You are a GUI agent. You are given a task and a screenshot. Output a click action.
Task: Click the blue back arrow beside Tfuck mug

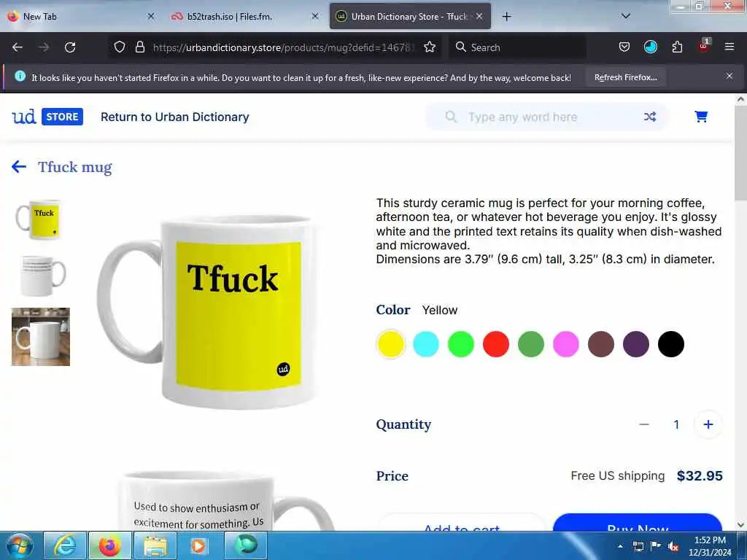tap(18, 167)
